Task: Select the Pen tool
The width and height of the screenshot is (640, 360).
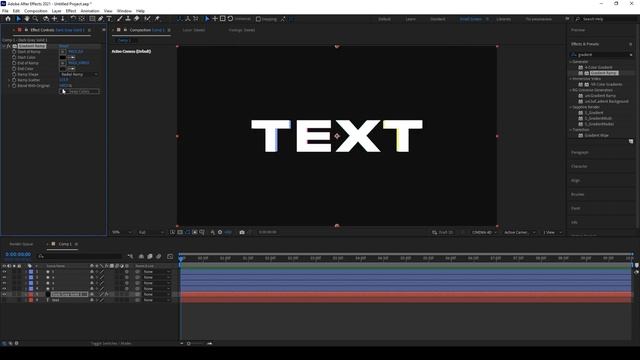Action: coord(100,19)
